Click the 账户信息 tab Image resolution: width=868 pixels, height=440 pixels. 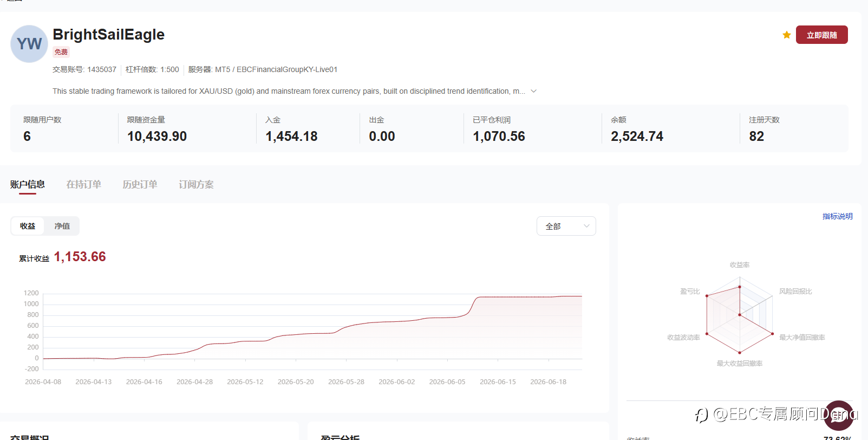tap(28, 184)
